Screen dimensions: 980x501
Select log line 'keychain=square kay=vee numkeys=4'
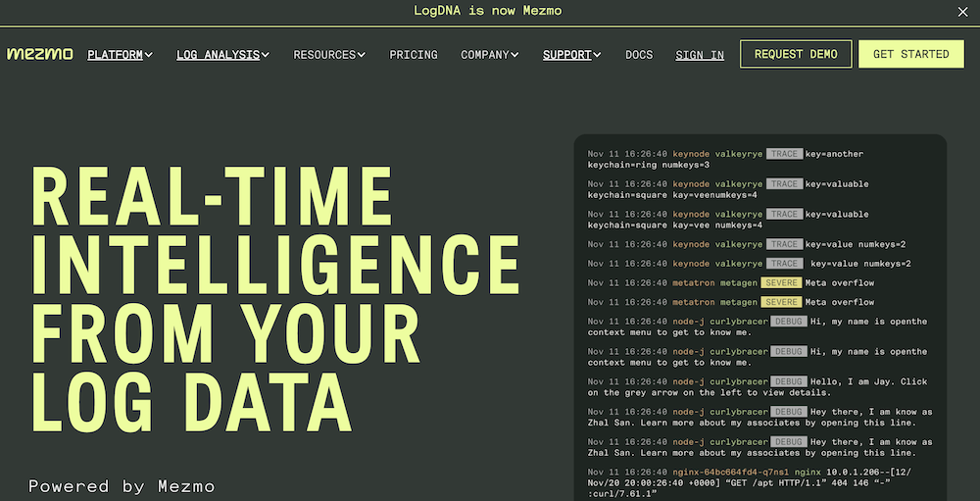pyautogui.click(x=728, y=220)
